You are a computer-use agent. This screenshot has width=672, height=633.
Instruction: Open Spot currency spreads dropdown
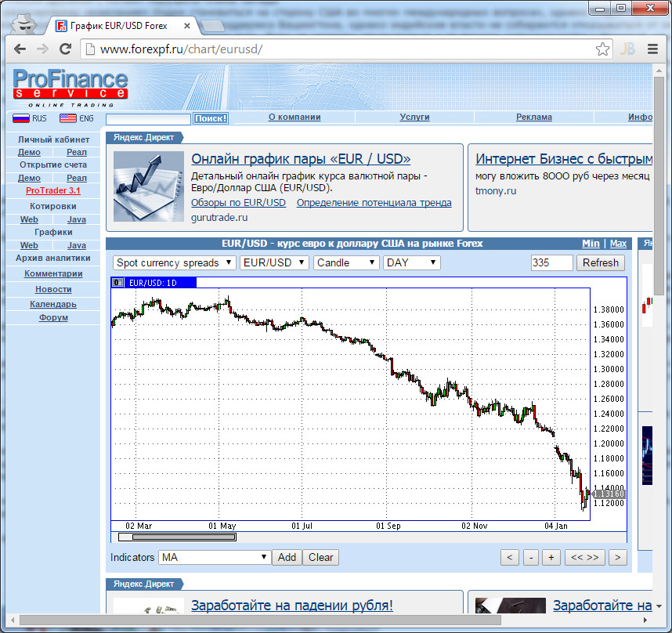tap(175, 263)
